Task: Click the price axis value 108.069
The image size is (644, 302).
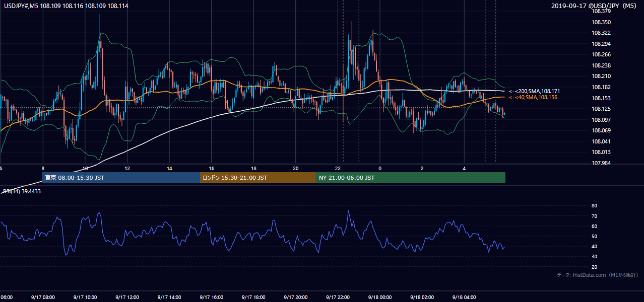Action: (602, 130)
